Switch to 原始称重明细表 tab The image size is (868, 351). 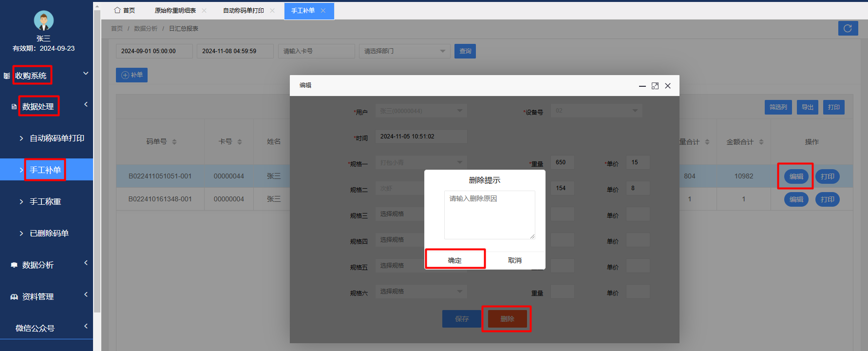[175, 11]
